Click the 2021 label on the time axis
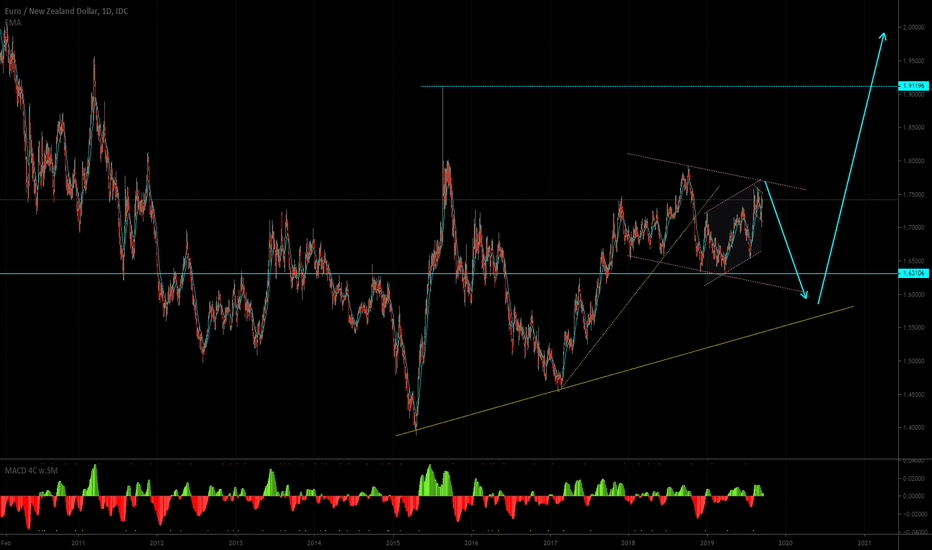 (x=864, y=542)
